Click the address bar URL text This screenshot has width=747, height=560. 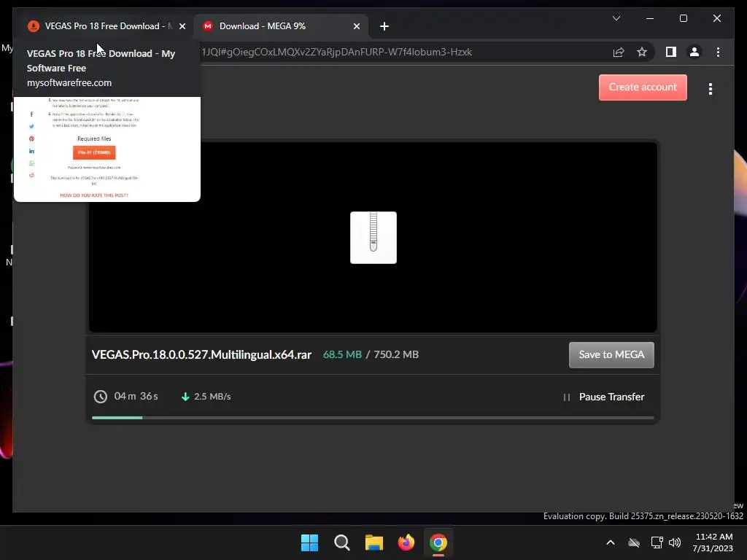coord(336,52)
